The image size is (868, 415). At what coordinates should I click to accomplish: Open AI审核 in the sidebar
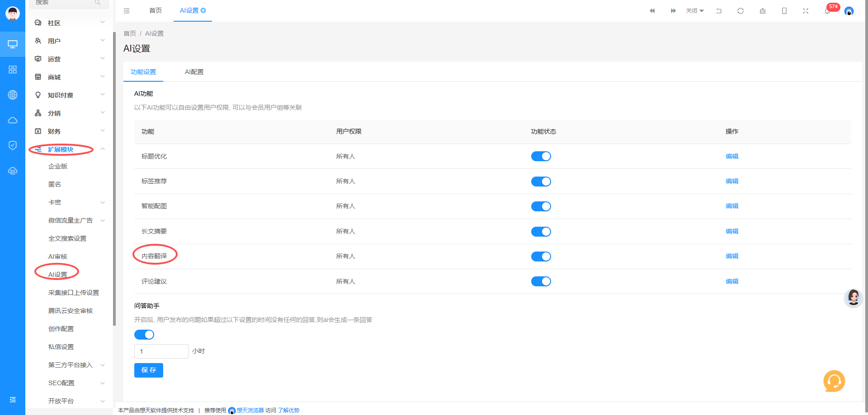click(58, 256)
